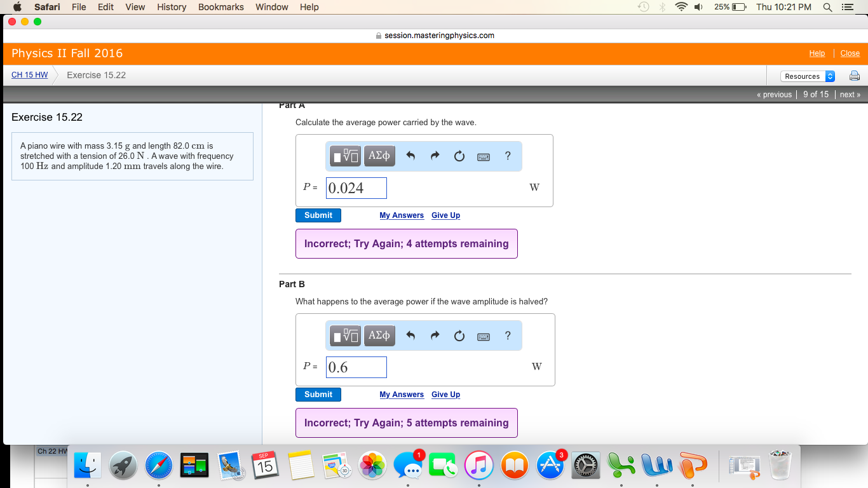Show keyboard shortcuts for Part B

coord(484,336)
